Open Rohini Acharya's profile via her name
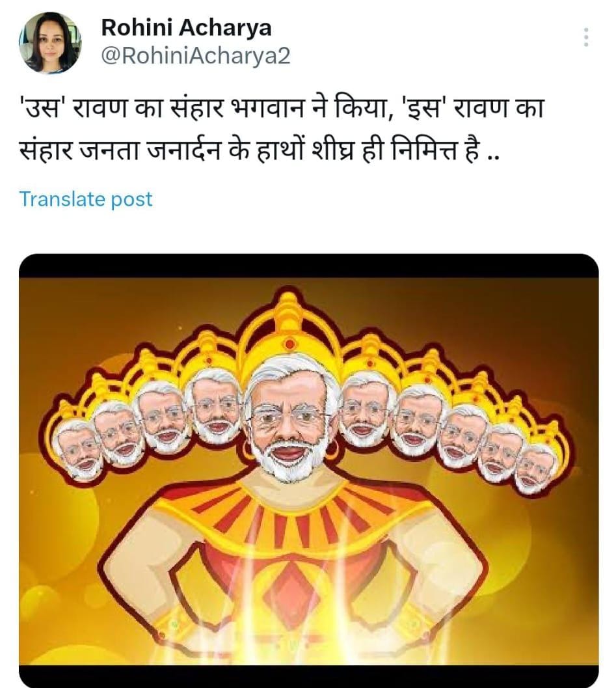This screenshot has width=616, height=688. (187, 28)
